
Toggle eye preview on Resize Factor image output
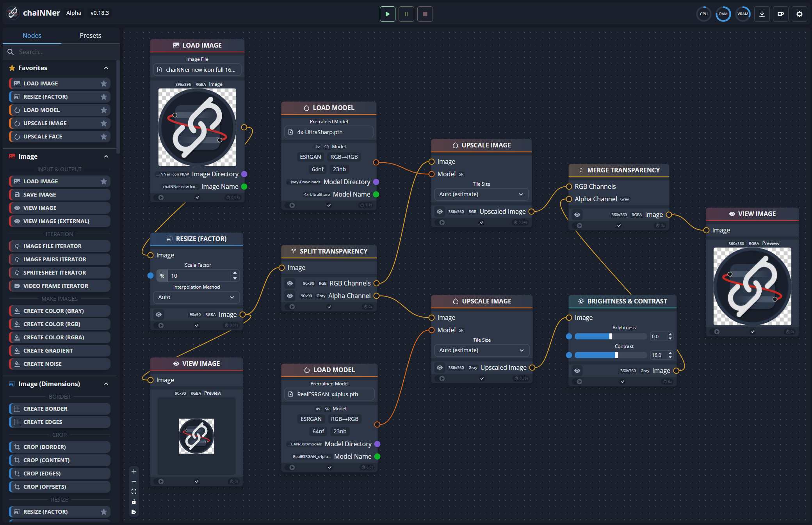158,314
